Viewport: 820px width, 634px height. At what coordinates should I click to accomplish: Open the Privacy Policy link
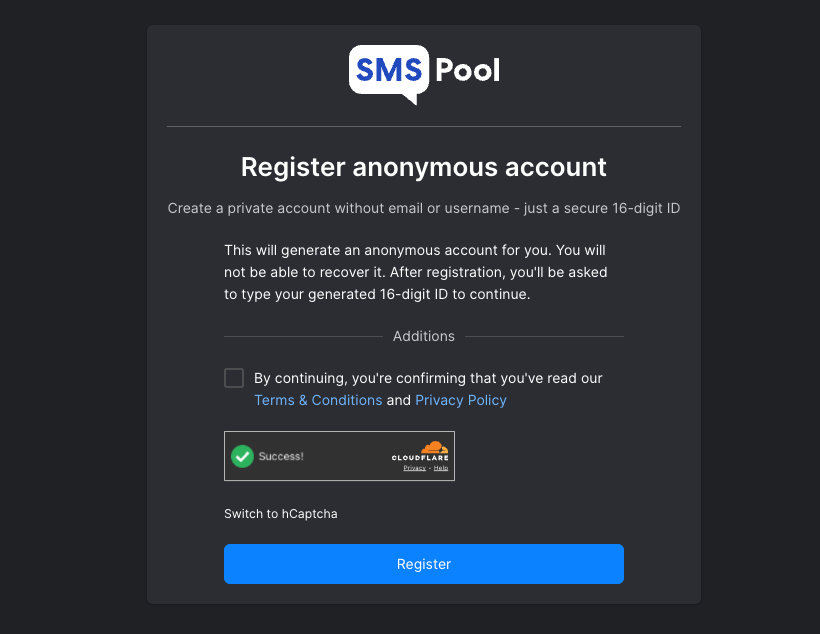(461, 400)
